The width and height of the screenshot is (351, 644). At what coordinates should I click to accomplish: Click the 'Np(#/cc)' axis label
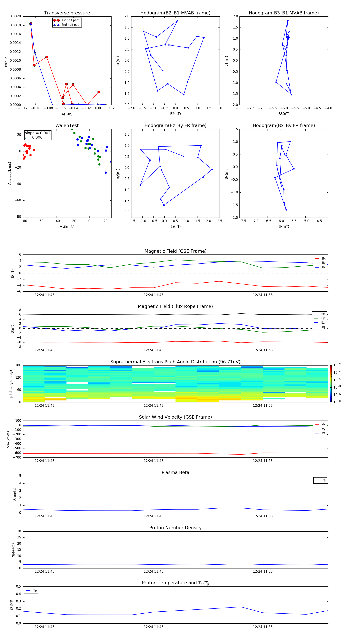13,550
